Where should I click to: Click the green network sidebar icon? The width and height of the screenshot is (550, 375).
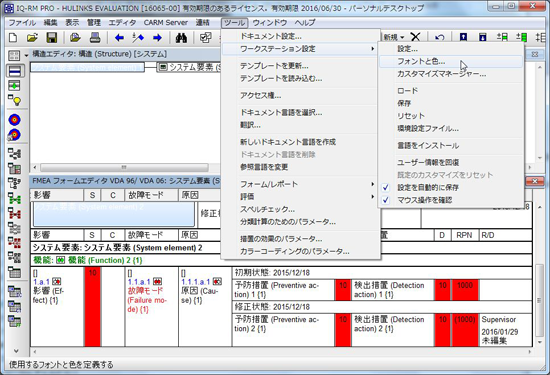point(14,199)
